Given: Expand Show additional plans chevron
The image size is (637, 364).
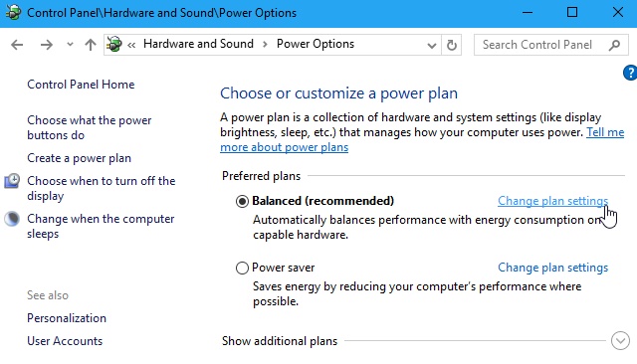Looking at the screenshot, I should (x=620, y=341).
